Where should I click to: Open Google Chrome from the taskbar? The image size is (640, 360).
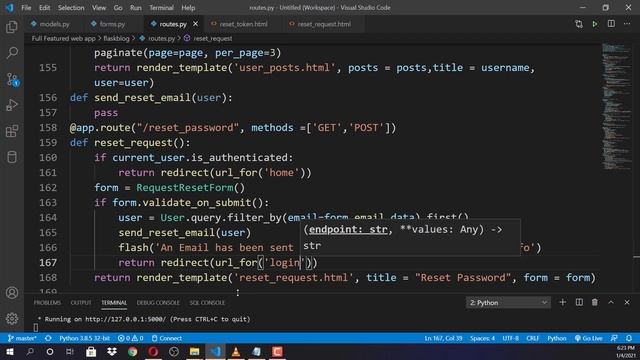point(133,351)
